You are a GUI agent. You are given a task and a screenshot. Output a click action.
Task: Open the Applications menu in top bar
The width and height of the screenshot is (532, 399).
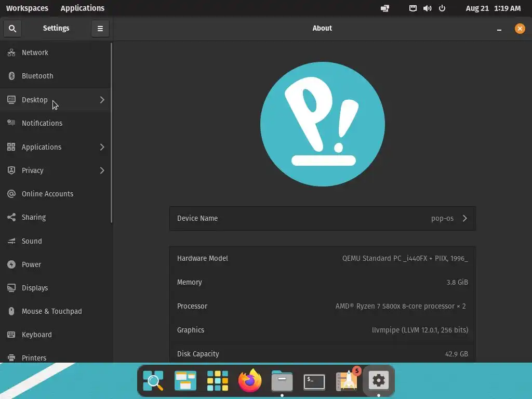(x=83, y=8)
